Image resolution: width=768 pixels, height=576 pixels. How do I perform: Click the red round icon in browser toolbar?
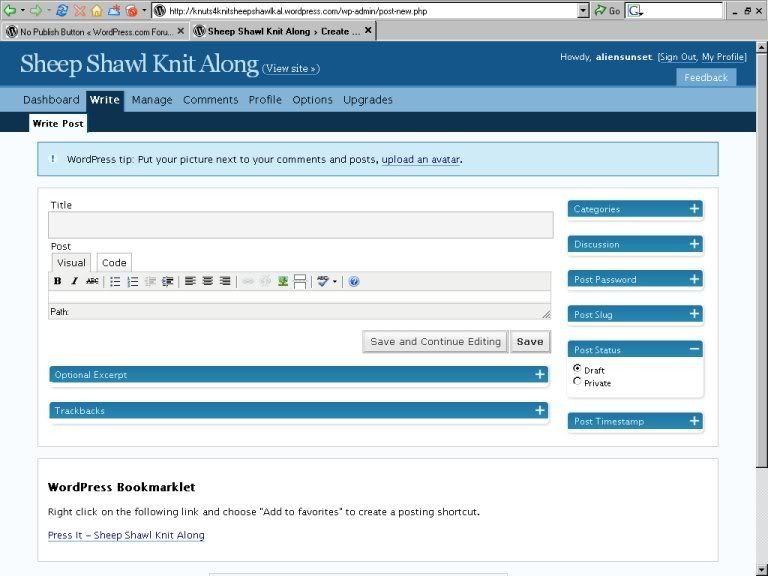point(131,10)
